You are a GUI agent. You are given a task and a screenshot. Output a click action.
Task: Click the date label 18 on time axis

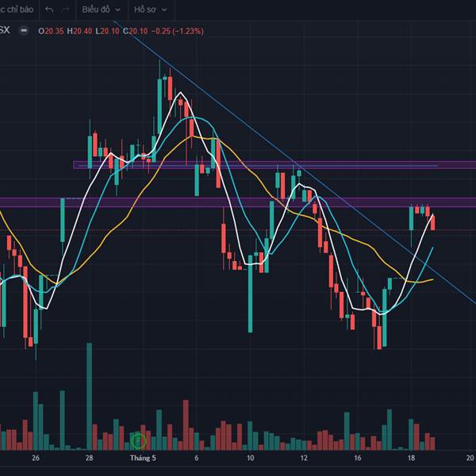point(411,458)
